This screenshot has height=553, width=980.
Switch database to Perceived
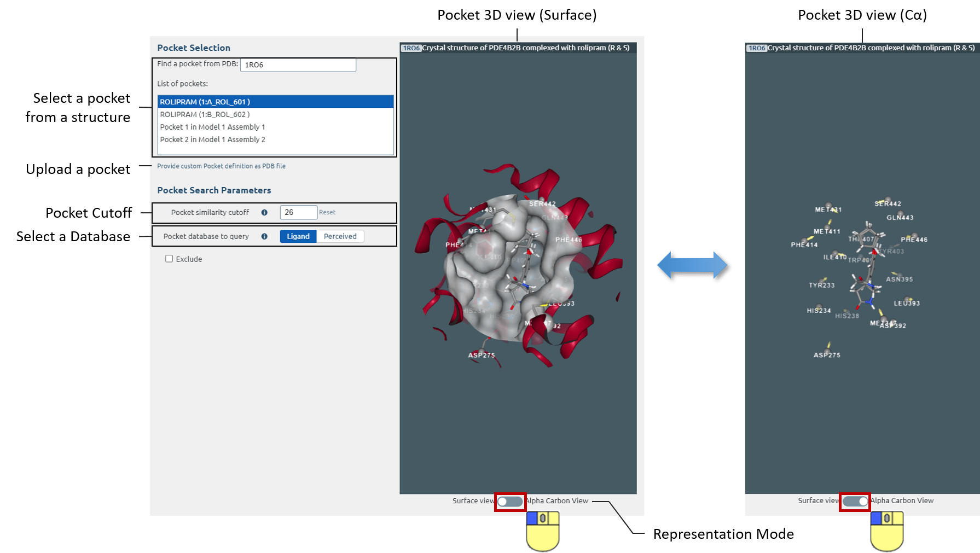[340, 236]
